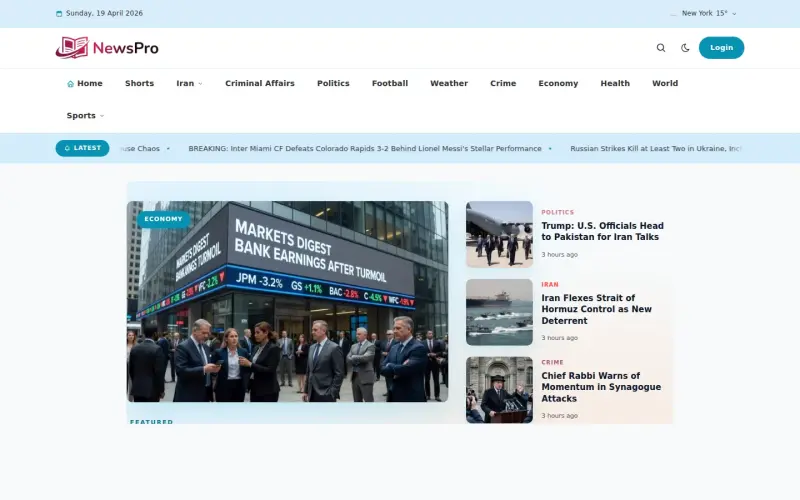Click the calendar icon beside the date
Viewport: 800px width, 500px height.
click(59, 14)
